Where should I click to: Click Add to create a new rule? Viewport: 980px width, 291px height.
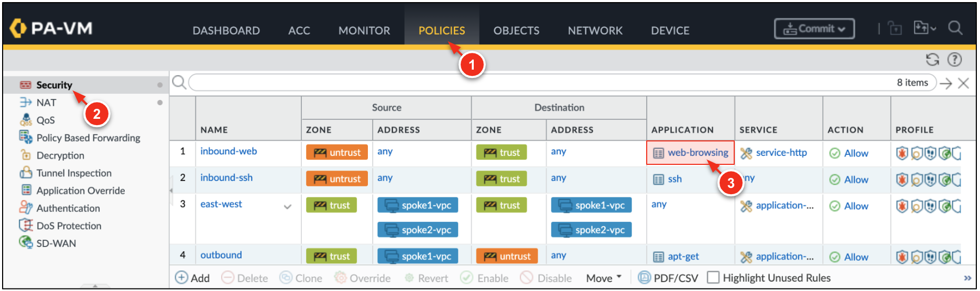click(192, 278)
